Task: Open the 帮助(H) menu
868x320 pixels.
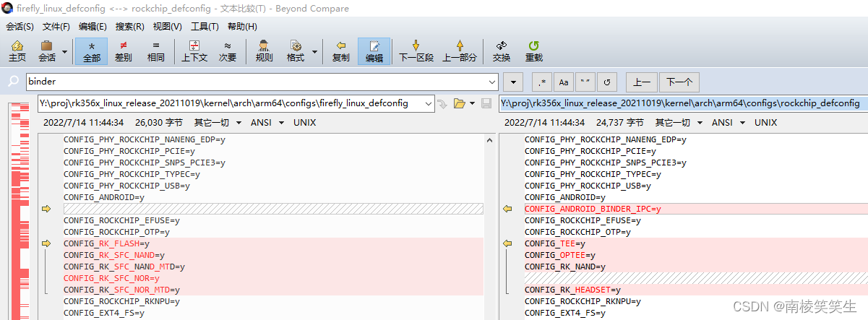Action: tap(242, 27)
